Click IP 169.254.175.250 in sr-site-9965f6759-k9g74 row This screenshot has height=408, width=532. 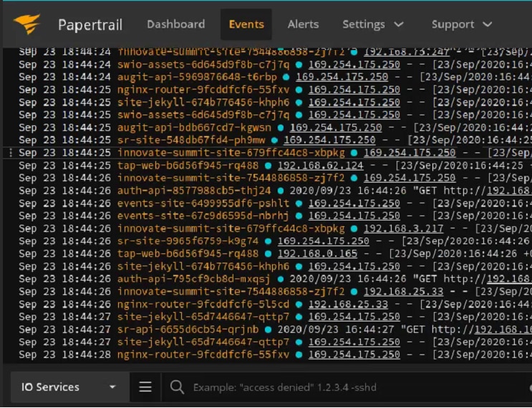pos(324,241)
